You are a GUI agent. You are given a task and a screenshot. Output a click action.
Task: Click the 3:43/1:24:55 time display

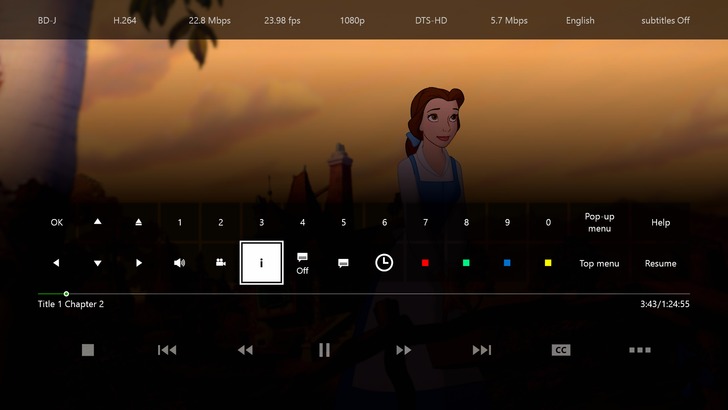pos(665,304)
